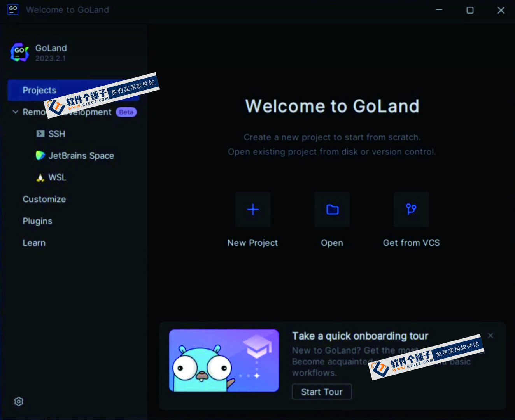The width and height of the screenshot is (515, 420).
Task: Click the Welcome to GoLand heading
Action: (x=332, y=106)
